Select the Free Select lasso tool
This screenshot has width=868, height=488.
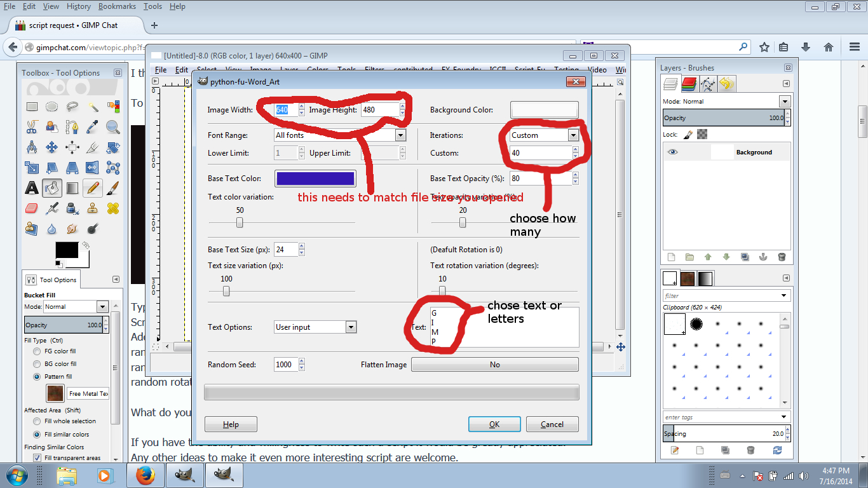(x=72, y=106)
